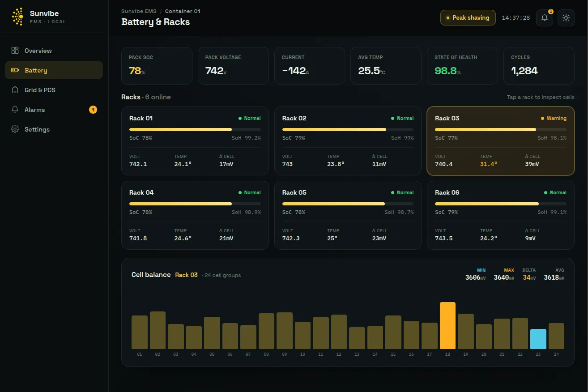Click the Sunvibe EMS breadcrumb link

click(139, 11)
